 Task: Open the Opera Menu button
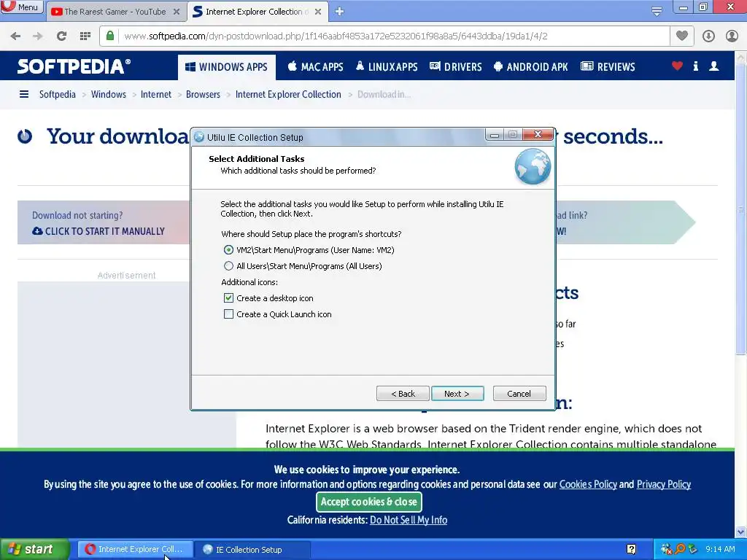point(21,7)
